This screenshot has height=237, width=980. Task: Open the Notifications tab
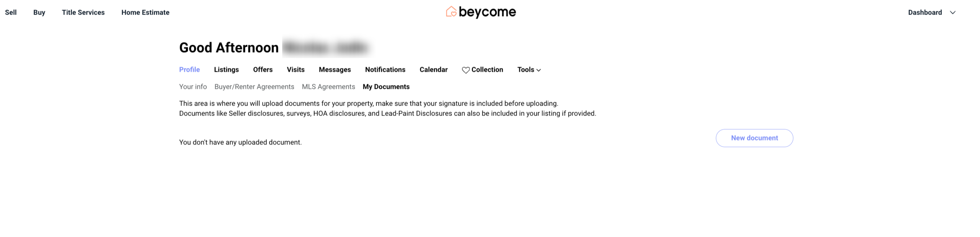click(385, 70)
